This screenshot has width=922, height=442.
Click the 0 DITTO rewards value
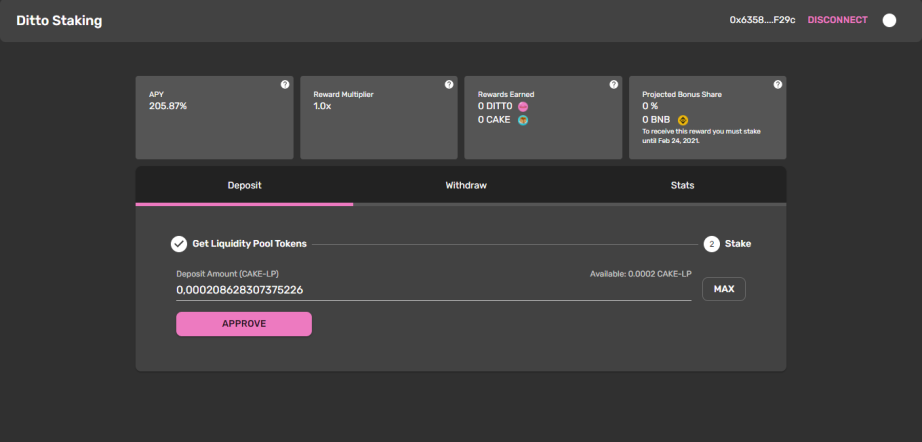click(495, 106)
